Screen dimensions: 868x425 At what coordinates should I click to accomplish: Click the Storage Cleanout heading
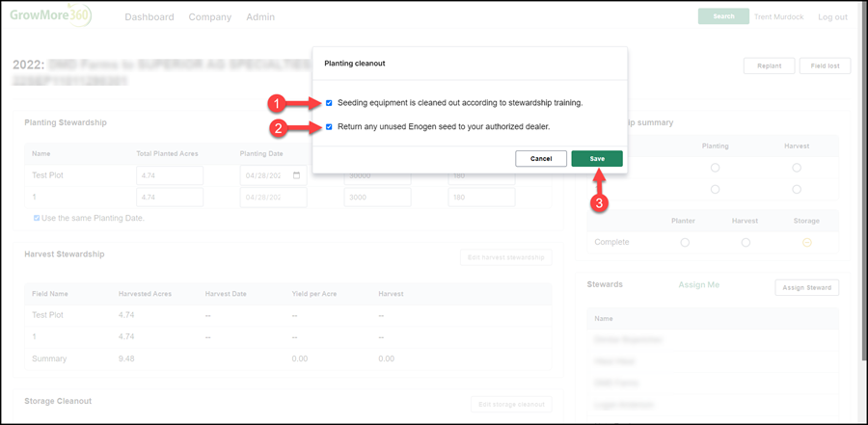[58, 401]
